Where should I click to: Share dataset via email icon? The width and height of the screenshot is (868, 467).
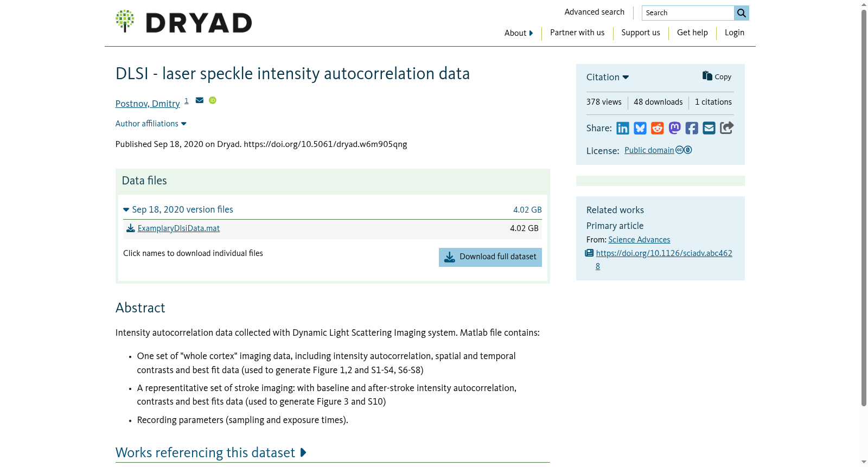[x=709, y=128]
